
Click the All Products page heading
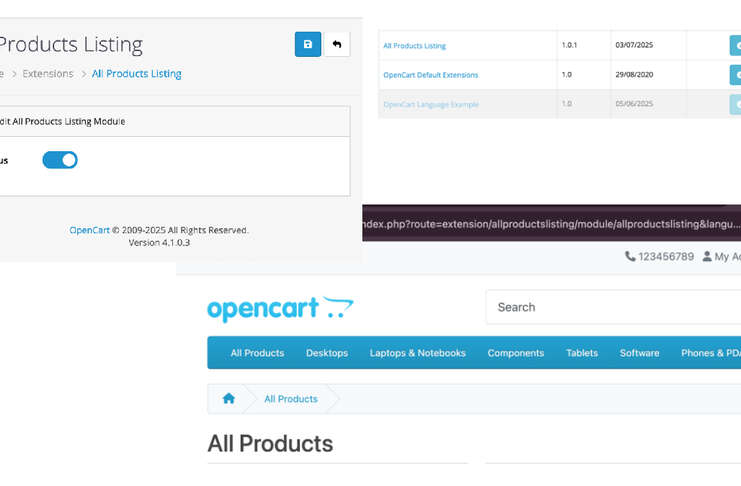coord(270,444)
